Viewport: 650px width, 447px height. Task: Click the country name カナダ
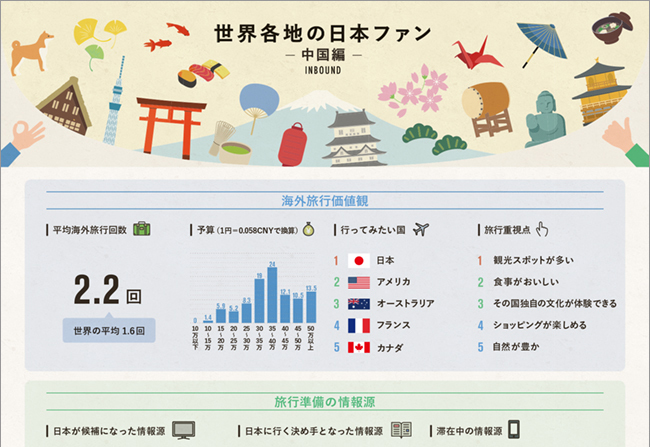(x=389, y=347)
